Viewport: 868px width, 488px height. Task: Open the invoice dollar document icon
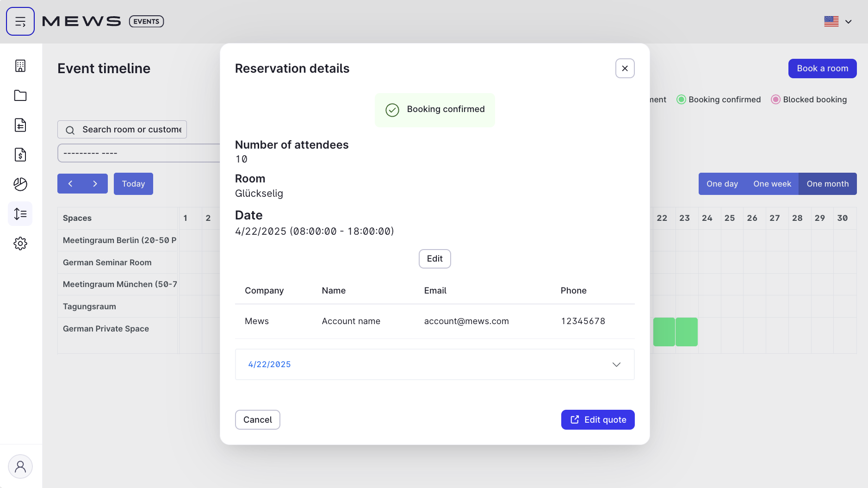20,155
